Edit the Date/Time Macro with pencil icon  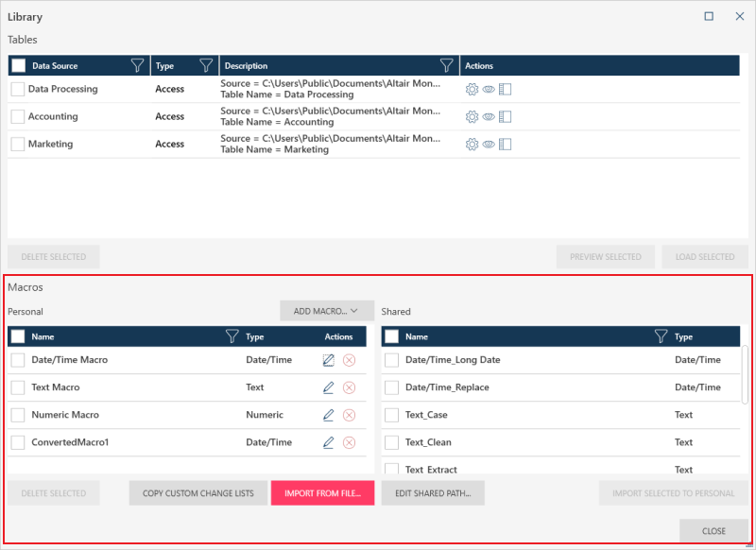pyautogui.click(x=329, y=360)
